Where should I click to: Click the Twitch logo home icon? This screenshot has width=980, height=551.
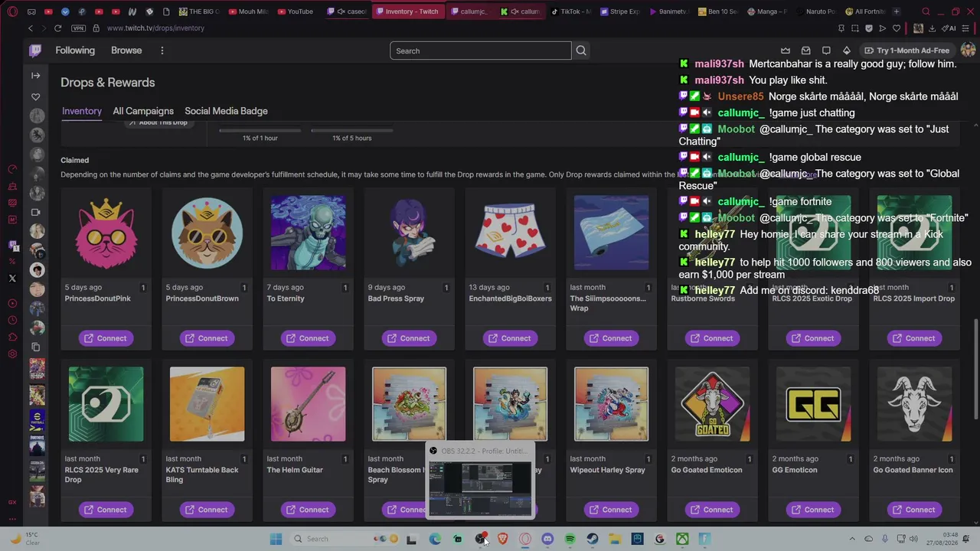click(x=35, y=51)
